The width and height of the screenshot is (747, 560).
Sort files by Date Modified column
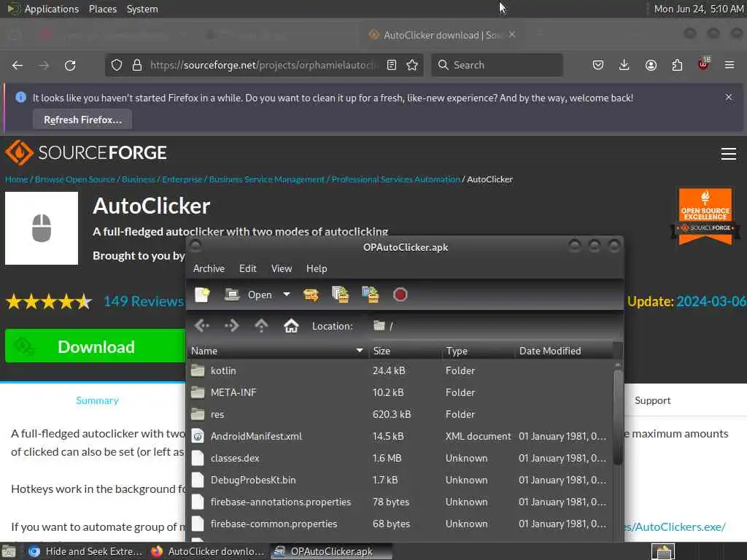564,351
